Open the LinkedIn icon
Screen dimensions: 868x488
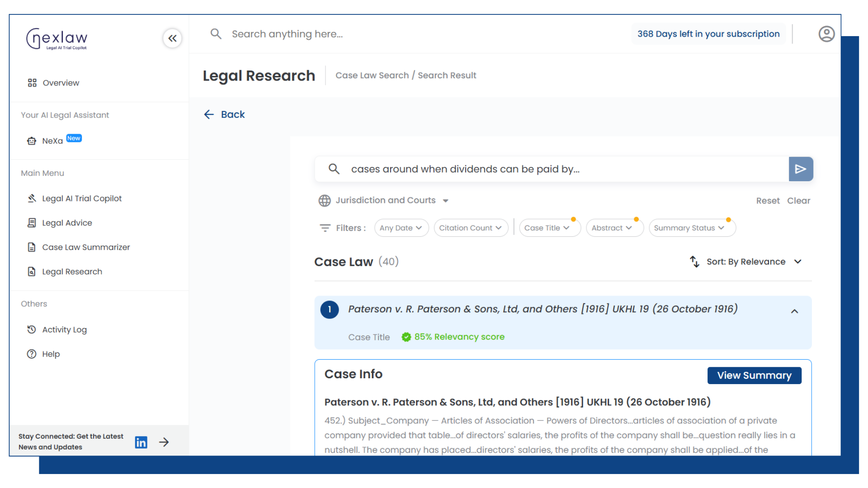[141, 442]
